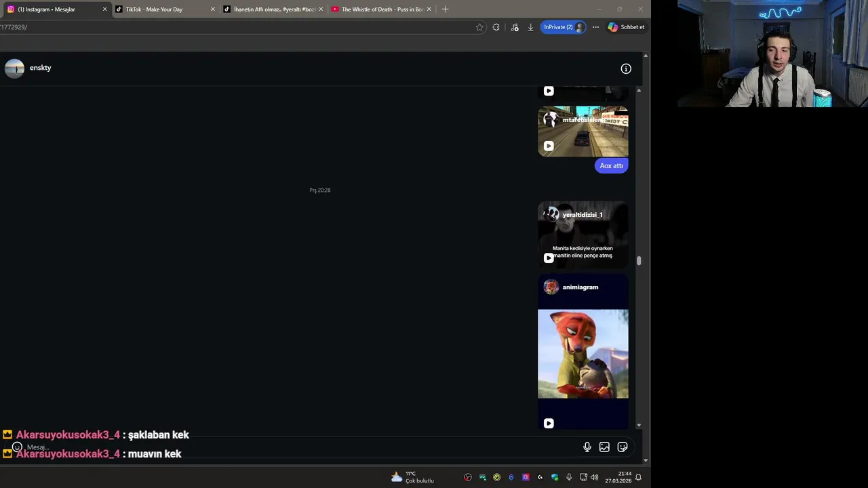Viewport: 868px width, 488px height.
Task: Open the network status tray icon
Action: 583,477
